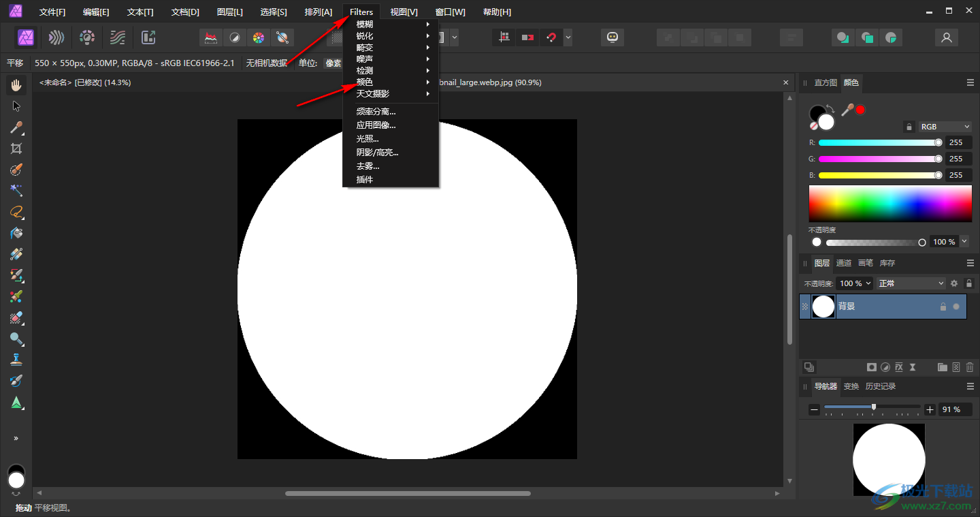Screen dimensions: 980x517
Task: Choose 阴影/高亮... from the Filters menu
Action: [x=377, y=153]
